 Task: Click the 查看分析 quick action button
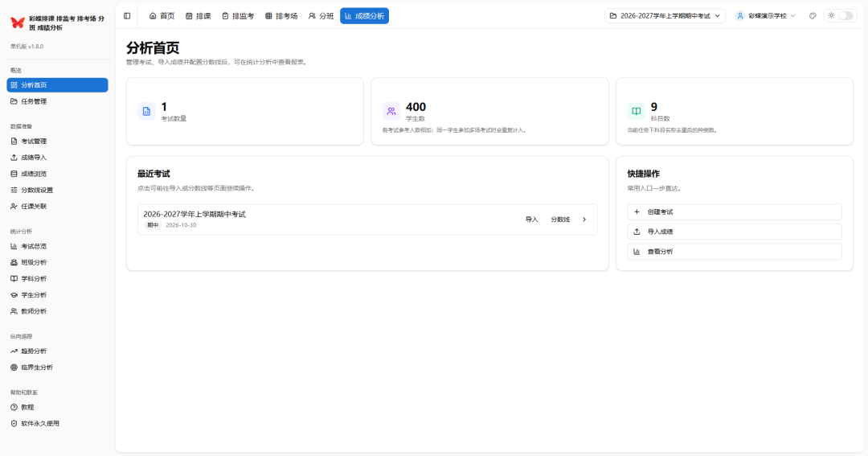pyautogui.click(x=734, y=252)
